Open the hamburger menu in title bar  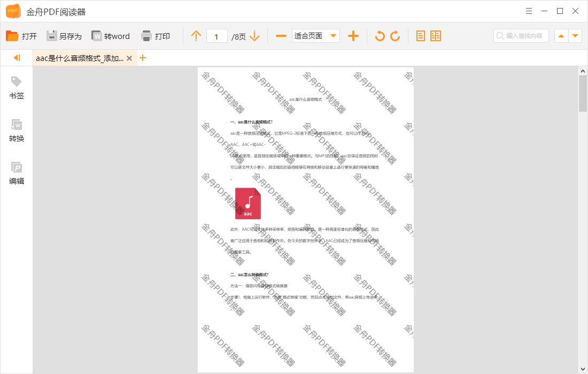(529, 11)
